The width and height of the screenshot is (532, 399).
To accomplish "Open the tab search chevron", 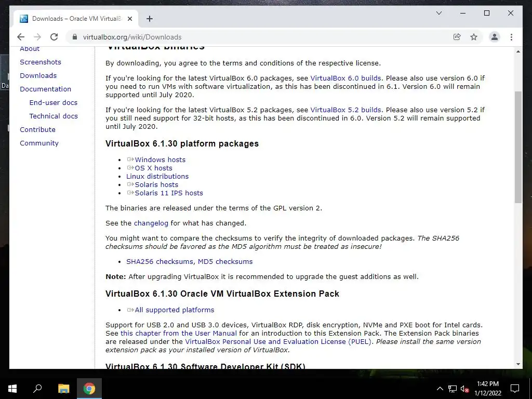I will click(438, 13).
